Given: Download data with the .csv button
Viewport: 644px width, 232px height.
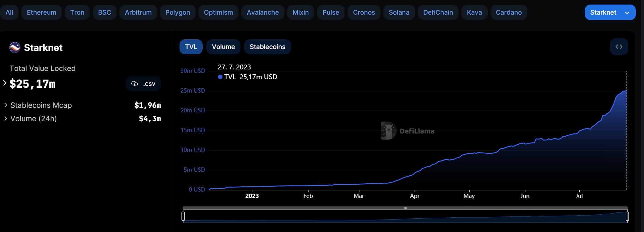Looking at the screenshot, I should (x=143, y=84).
